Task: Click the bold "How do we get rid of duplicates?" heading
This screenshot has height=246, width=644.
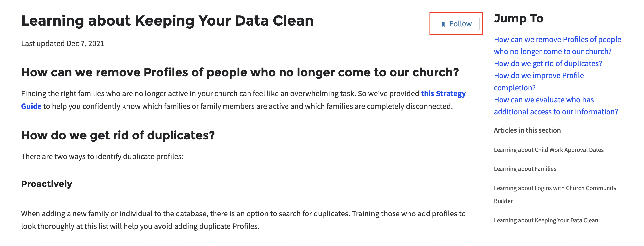Action: [118, 135]
